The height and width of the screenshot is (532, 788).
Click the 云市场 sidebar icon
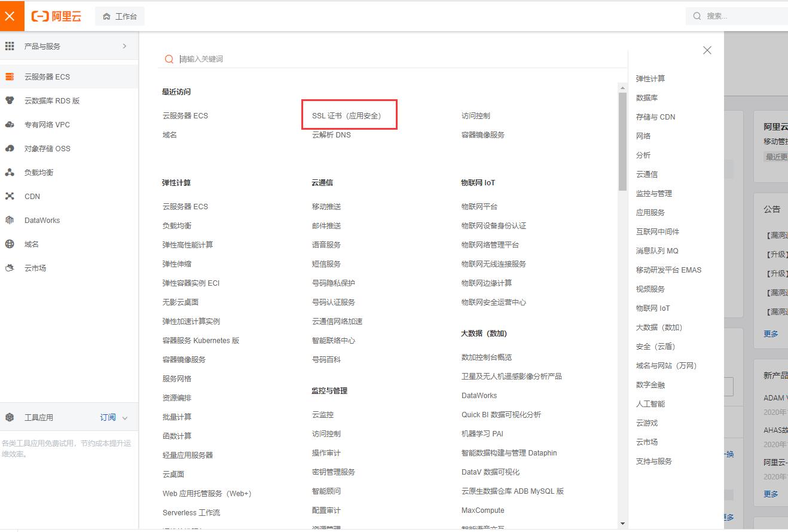click(x=10, y=268)
